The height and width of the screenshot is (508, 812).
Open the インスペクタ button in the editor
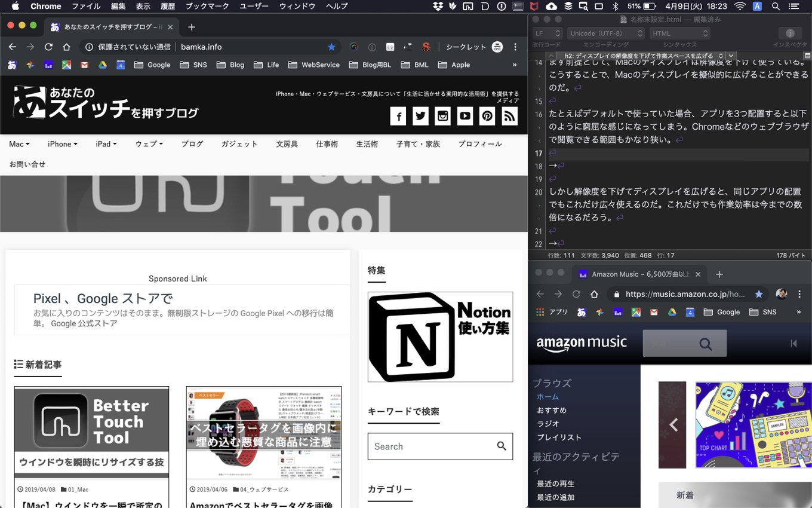[x=790, y=33]
